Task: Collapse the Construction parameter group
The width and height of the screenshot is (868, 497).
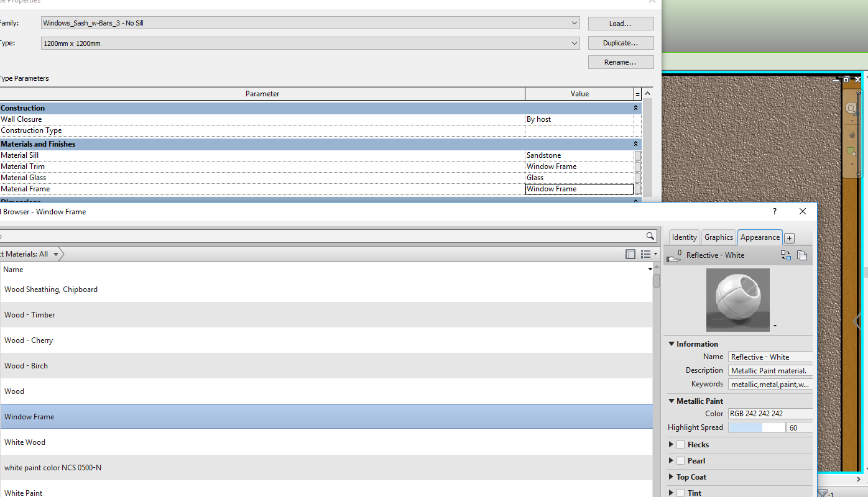Action: tap(635, 108)
